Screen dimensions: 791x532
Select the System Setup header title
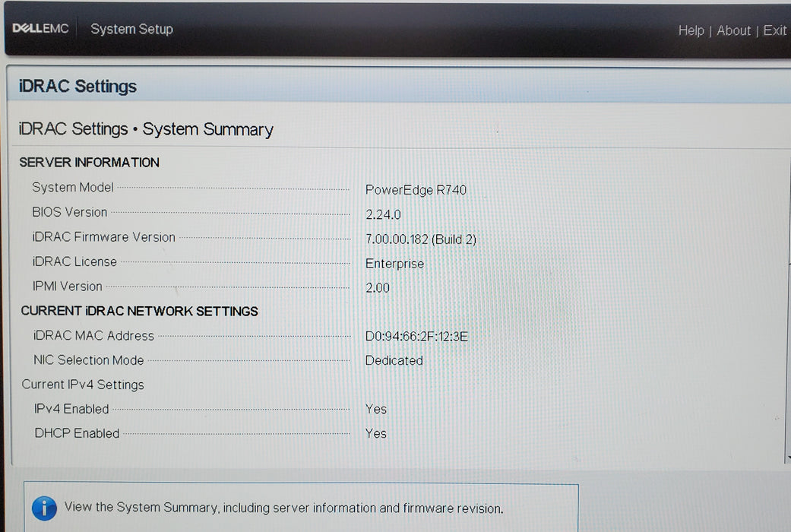click(131, 30)
